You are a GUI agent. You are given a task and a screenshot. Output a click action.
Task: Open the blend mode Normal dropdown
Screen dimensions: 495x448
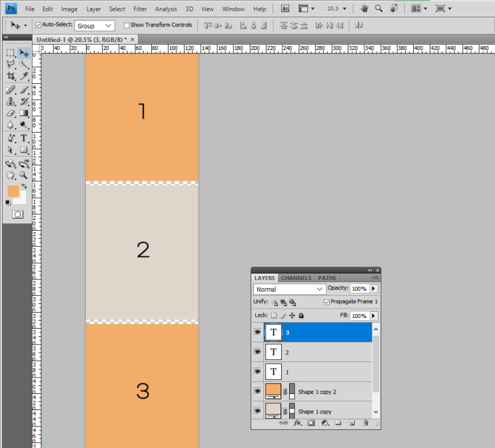click(x=289, y=289)
